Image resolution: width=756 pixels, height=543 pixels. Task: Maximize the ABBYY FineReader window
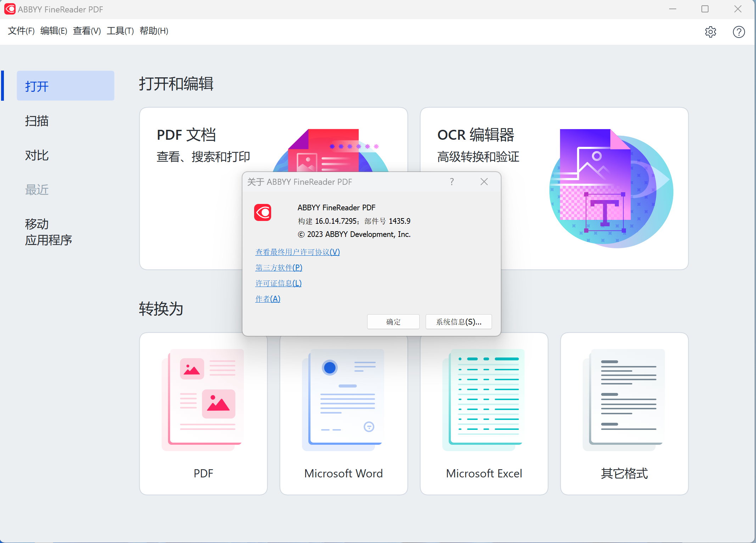[x=705, y=9]
